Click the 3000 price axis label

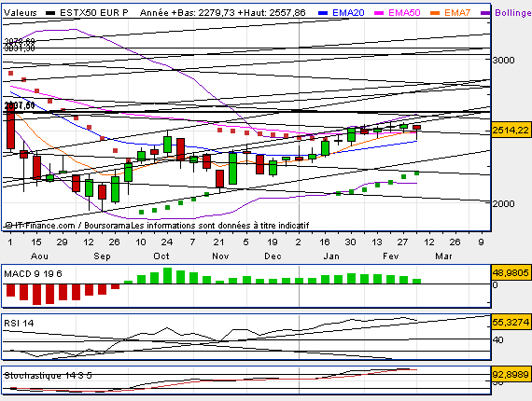(503, 60)
